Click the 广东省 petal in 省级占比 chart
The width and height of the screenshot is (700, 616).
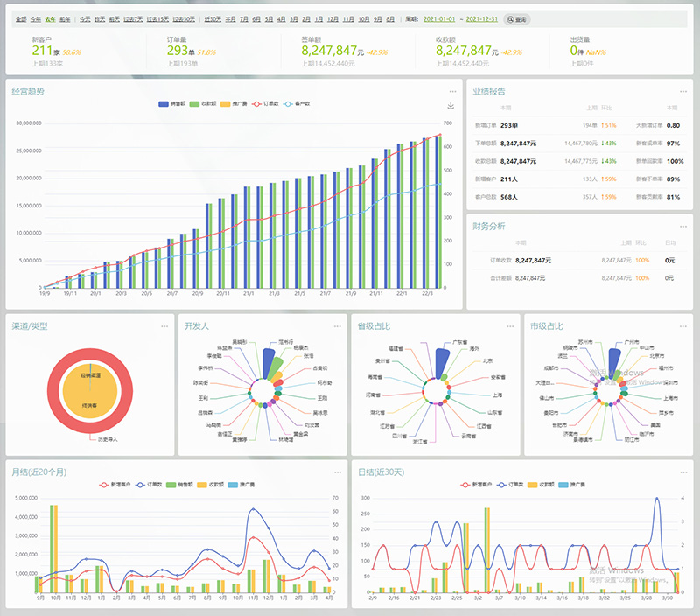[443, 361]
